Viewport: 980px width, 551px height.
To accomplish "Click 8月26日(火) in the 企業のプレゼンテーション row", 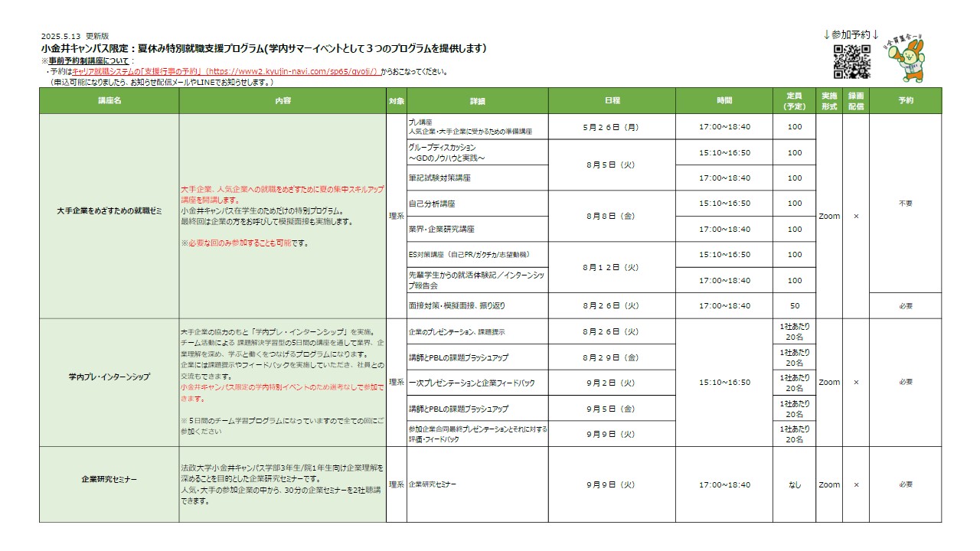I will tap(611, 331).
